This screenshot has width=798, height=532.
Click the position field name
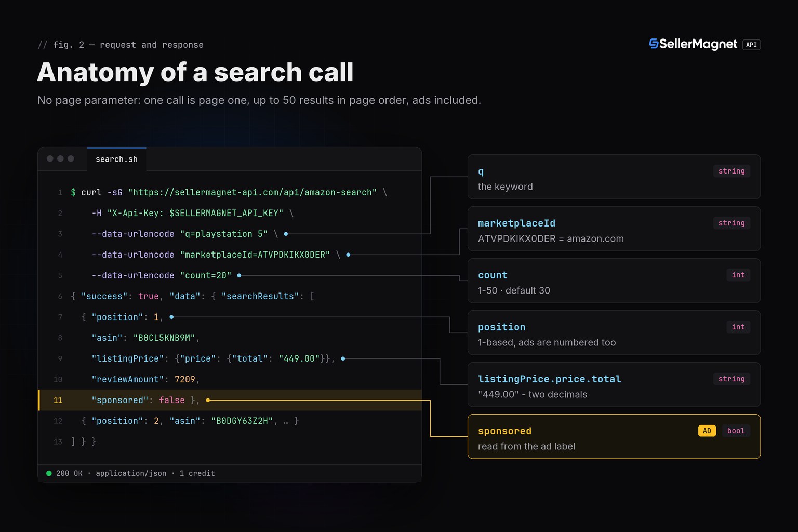click(501, 327)
